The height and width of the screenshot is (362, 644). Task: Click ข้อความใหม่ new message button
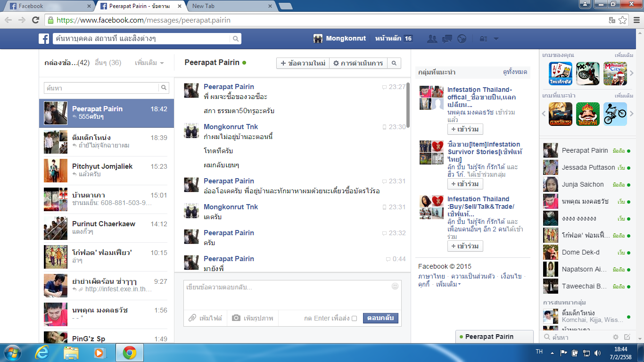303,63
